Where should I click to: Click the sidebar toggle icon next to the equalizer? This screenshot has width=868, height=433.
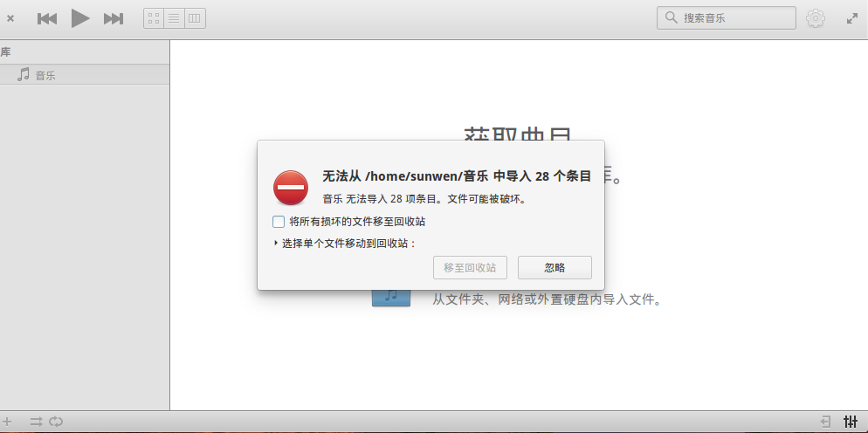(x=826, y=422)
